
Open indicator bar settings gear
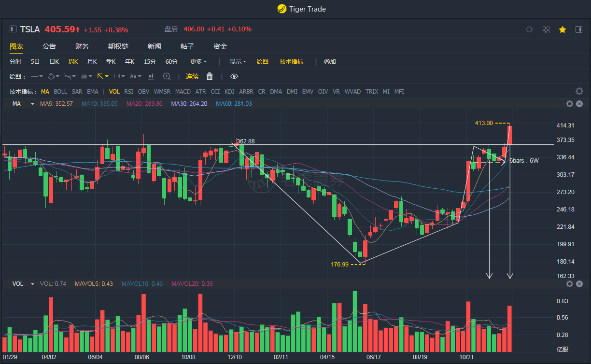(579, 91)
